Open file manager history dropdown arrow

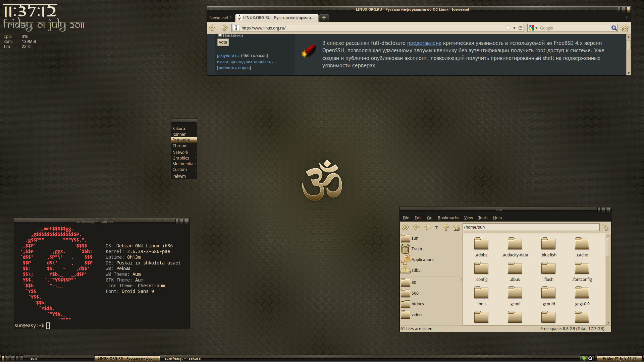[436, 227]
